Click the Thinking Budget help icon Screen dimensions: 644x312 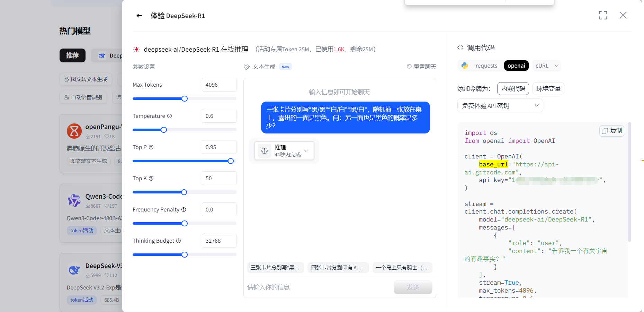pyautogui.click(x=179, y=241)
